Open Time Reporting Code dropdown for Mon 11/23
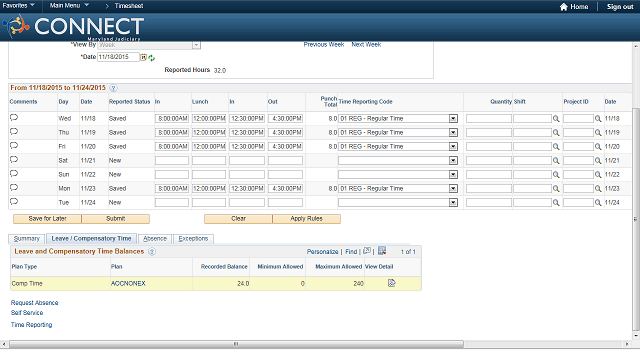640x360 pixels. pos(453,189)
